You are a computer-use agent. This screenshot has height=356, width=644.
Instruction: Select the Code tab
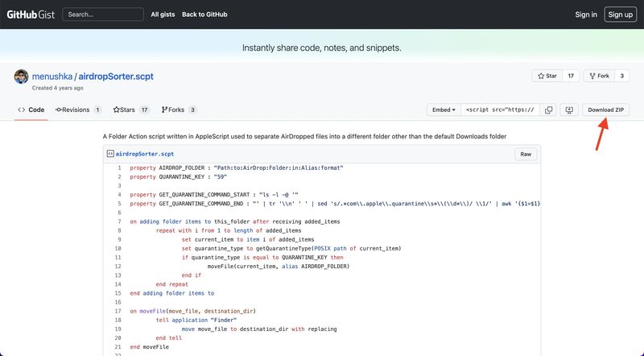click(x=31, y=110)
